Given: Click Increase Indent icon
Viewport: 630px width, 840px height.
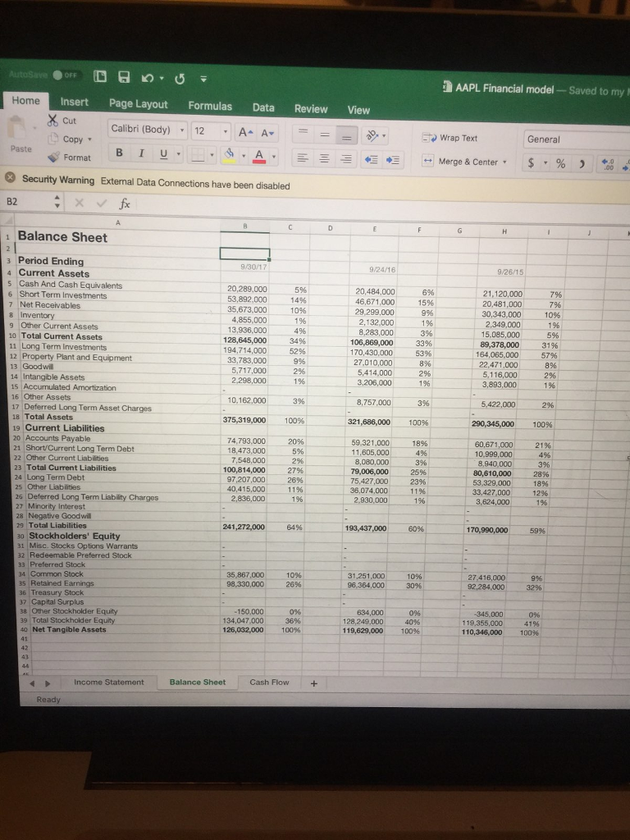Looking at the screenshot, I should pos(393,160).
